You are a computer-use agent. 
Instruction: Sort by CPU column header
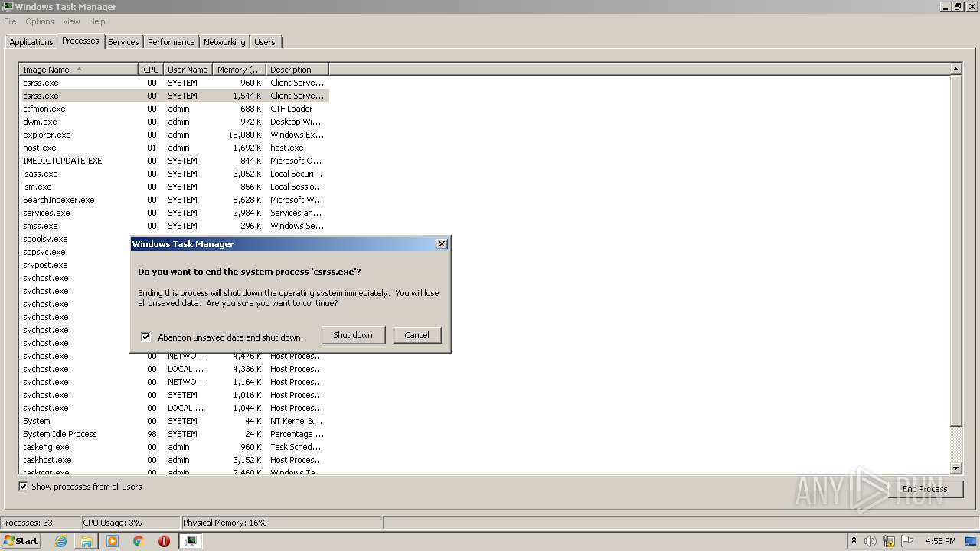(151, 70)
